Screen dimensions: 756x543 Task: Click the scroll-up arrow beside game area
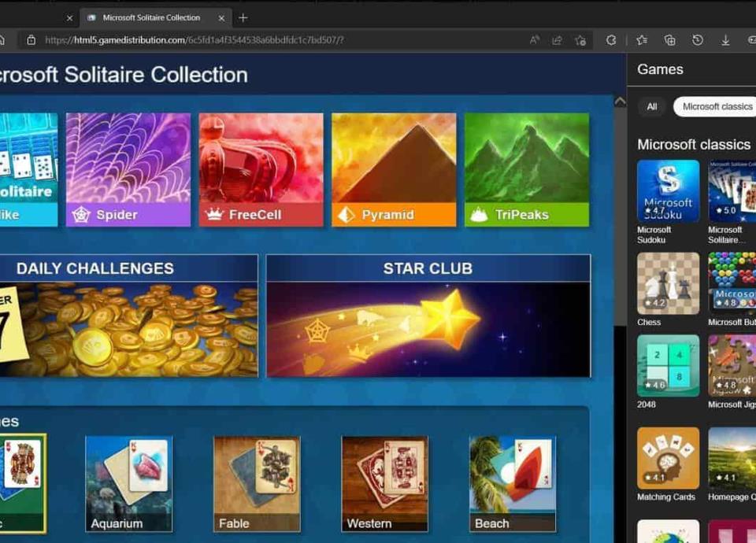(620, 102)
